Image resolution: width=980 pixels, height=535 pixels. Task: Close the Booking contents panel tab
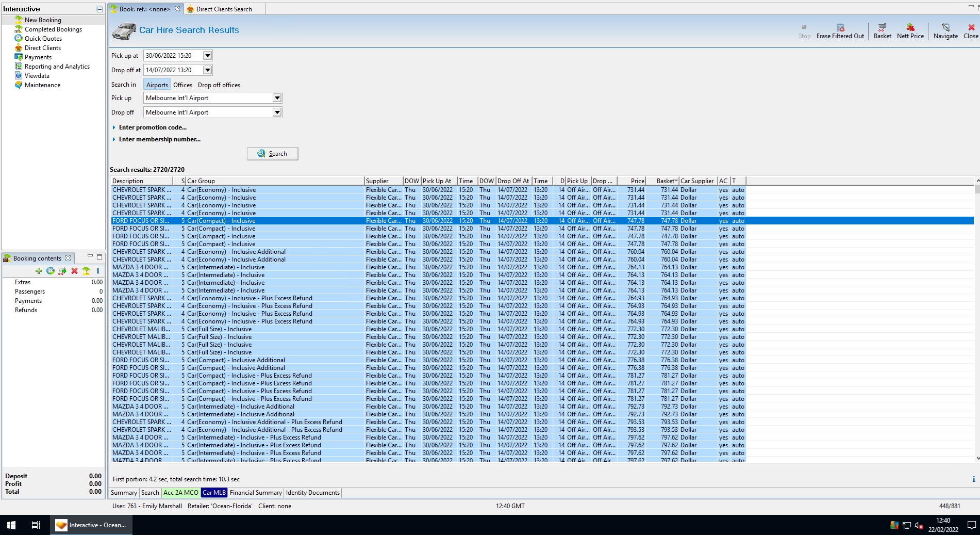click(68, 258)
